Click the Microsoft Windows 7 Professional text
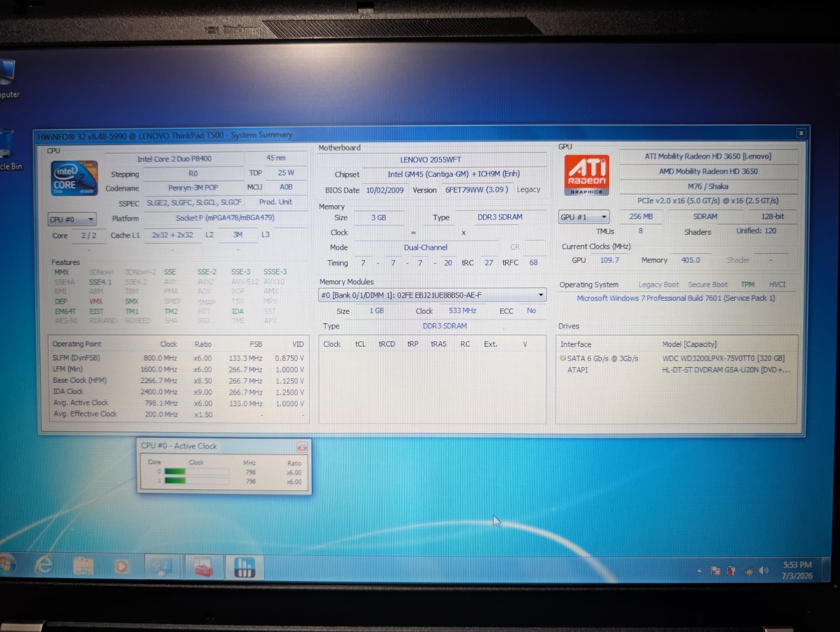Image resolution: width=840 pixels, height=632 pixels. [x=676, y=298]
